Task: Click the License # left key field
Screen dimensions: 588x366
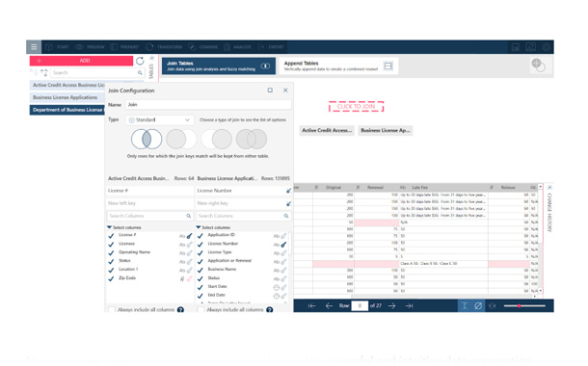Action: [x=150, y=191]
